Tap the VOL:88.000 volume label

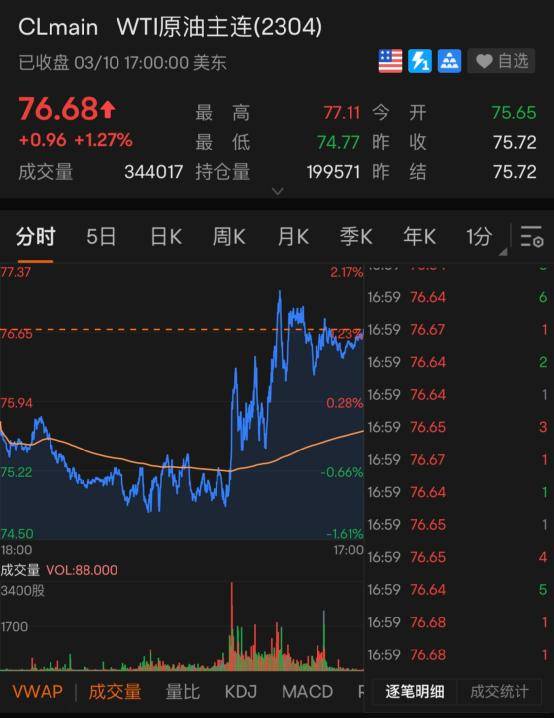[x=82, y=570]
